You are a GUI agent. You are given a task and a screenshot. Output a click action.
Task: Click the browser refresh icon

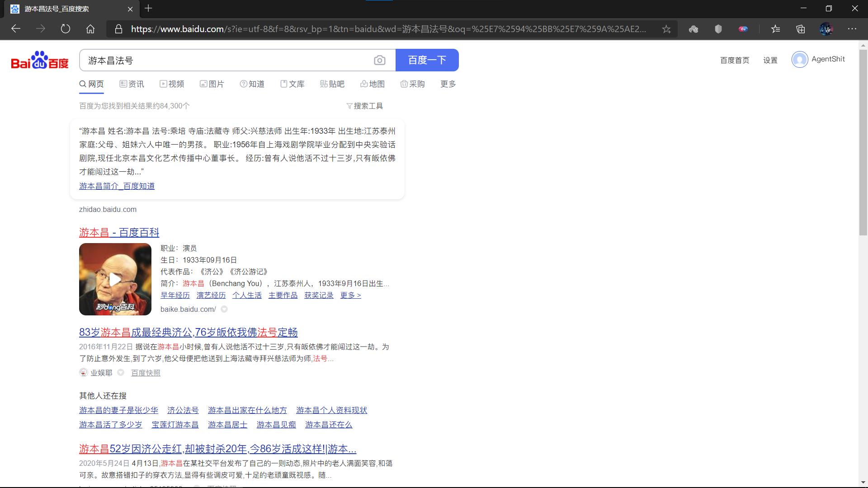(x=66, y=29)
